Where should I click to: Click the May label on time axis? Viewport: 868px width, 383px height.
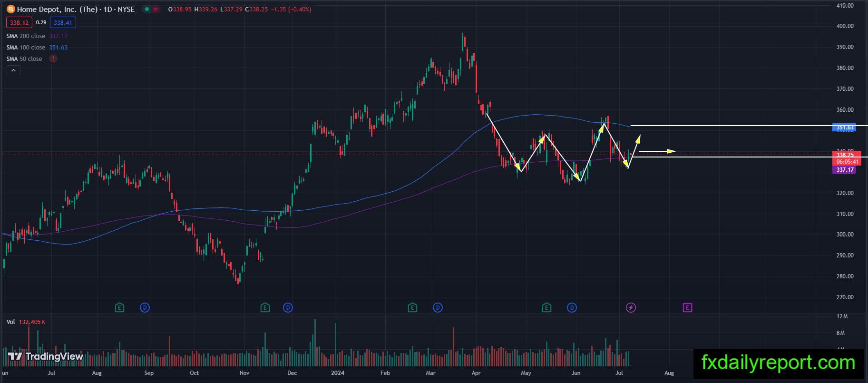tap(526, 373)
